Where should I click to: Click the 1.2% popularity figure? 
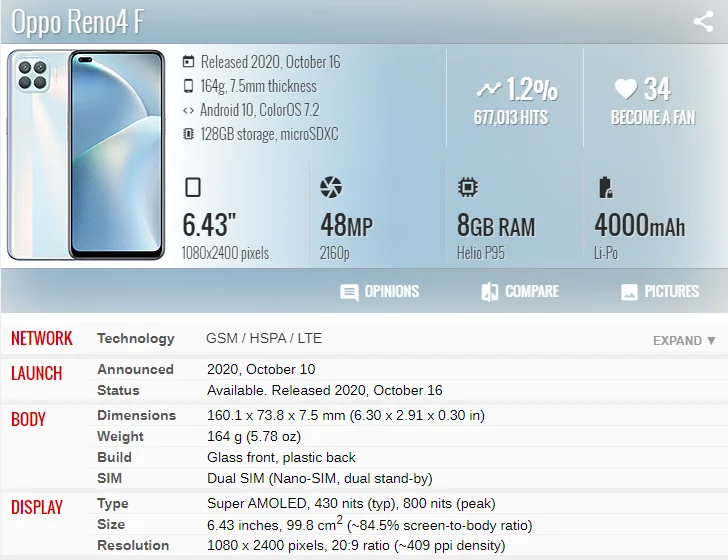(x=532, y=89)
